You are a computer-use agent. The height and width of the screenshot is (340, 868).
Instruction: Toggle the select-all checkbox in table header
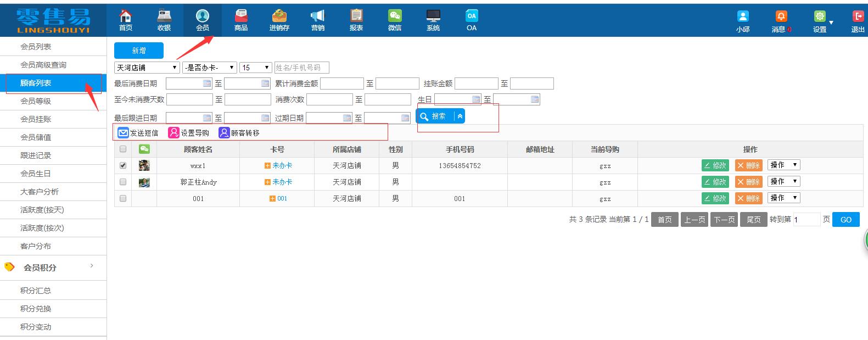[123, 149]
